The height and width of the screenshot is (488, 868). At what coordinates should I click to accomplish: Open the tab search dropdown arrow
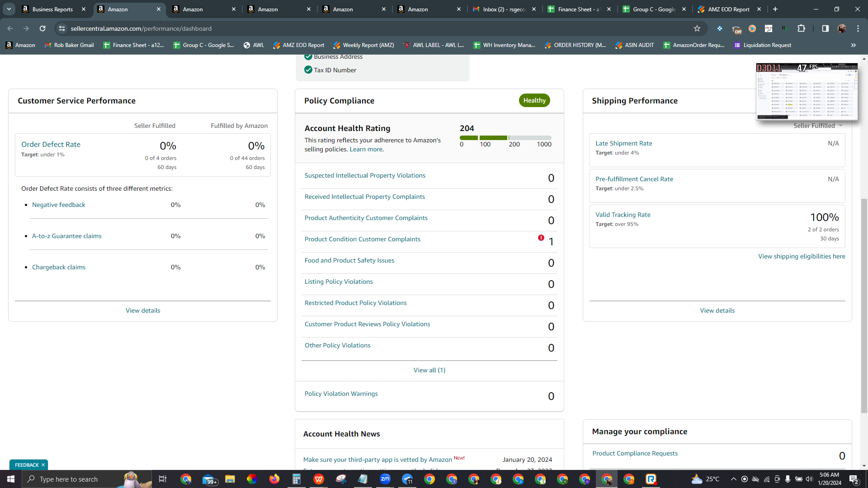click(x=9, y=9)
